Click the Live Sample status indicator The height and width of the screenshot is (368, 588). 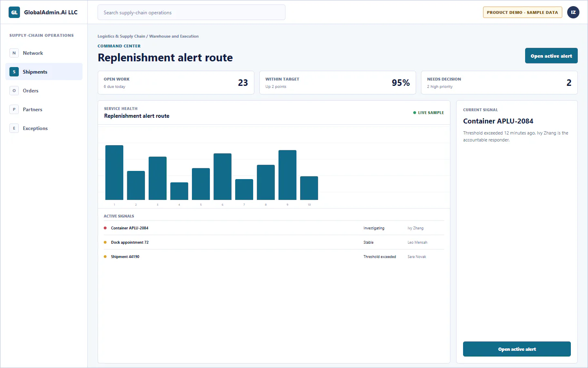click(428, 113)
